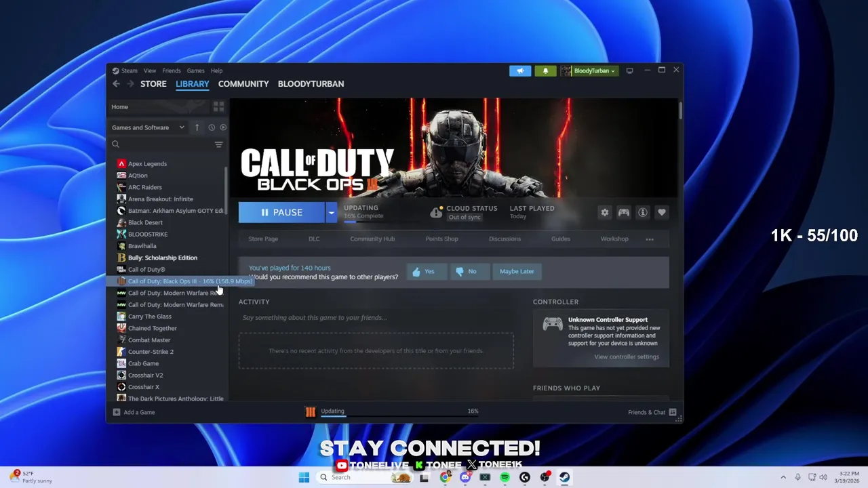This screenshot has width=868, height=488.
Task: Open Friends & Chat panel
Action: (x=652, y=412)
